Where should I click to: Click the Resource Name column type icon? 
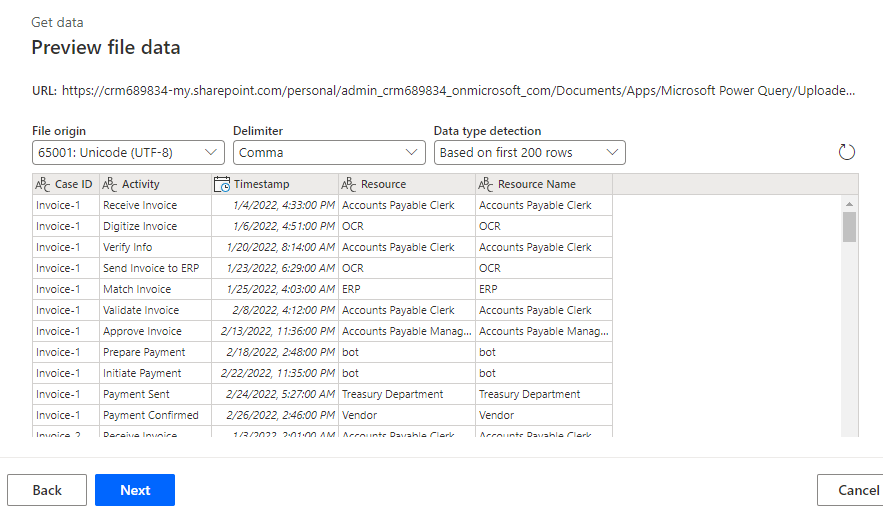(485, 184)
